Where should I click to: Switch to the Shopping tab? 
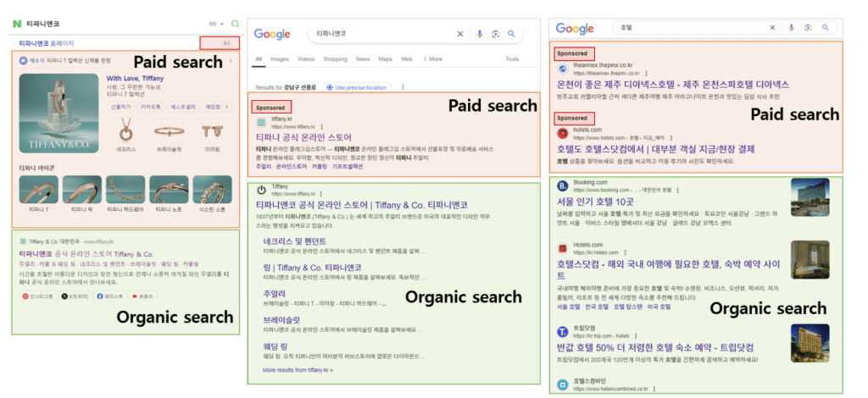[x=335, y=58]
